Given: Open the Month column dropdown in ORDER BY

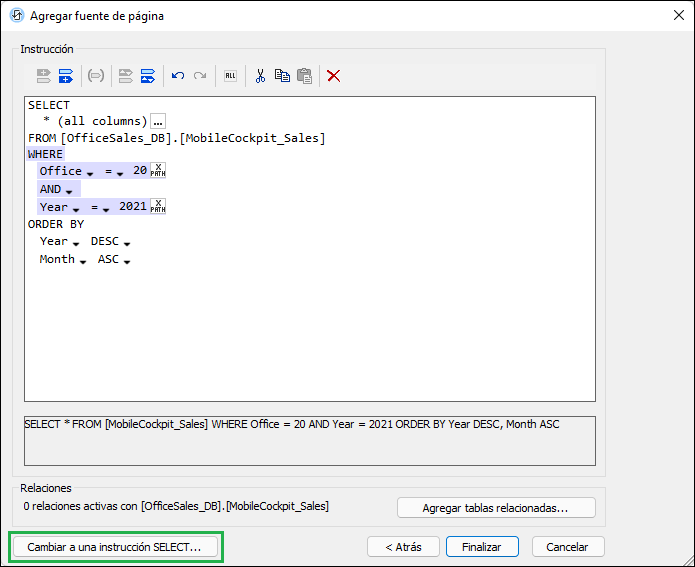Looking at the screenshot, I should [x=83, y=261].
